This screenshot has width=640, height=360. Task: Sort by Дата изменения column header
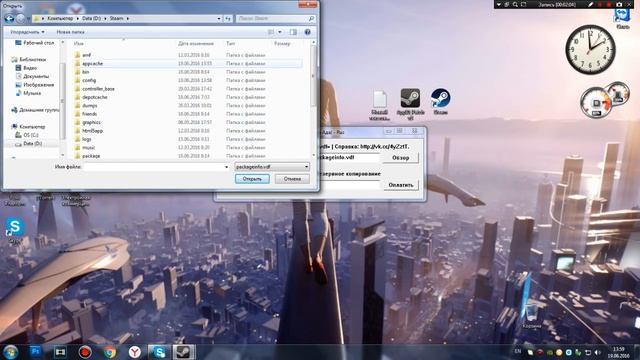pos(196,43)
